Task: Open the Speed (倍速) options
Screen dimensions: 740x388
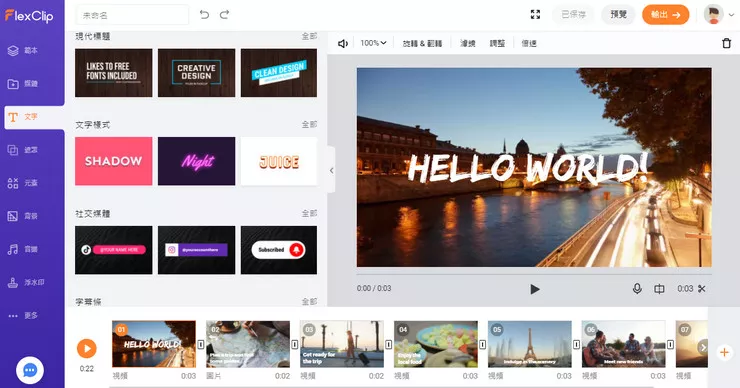Action: (x=529, y=43)
